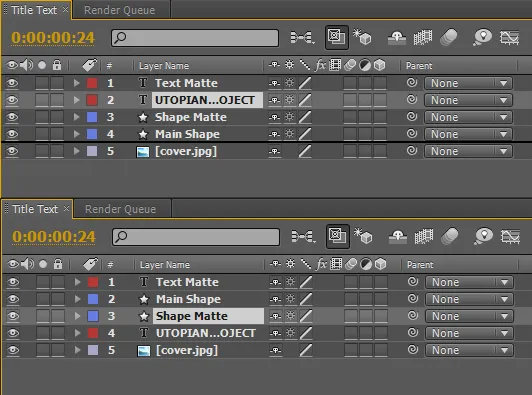The image size is (532, 395).
Task: Hide Main Shape layer in bottom panel
Action: tap(13, 299)
